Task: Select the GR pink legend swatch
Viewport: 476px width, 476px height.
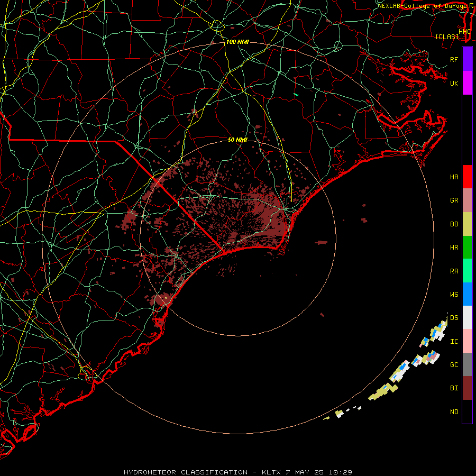Action: coord(467,200)
